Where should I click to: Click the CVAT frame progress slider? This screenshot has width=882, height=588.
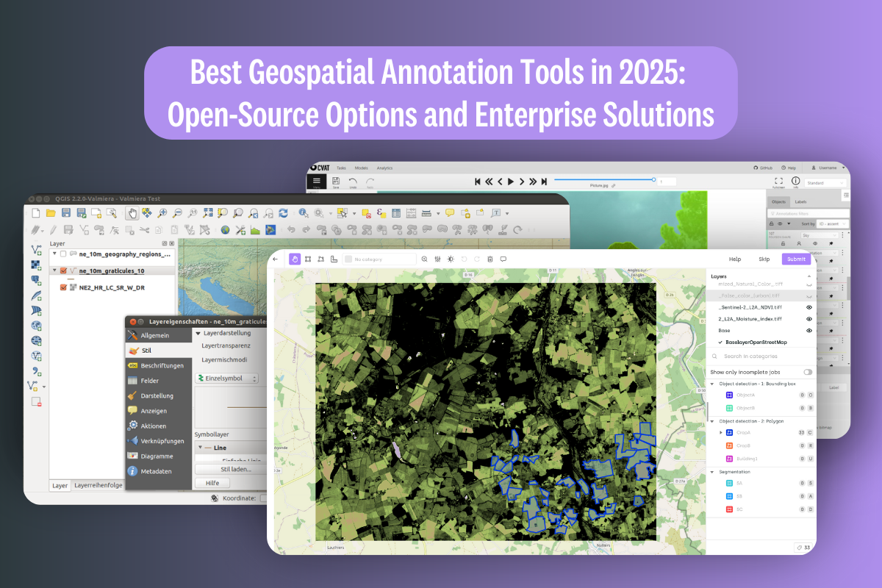604,179
